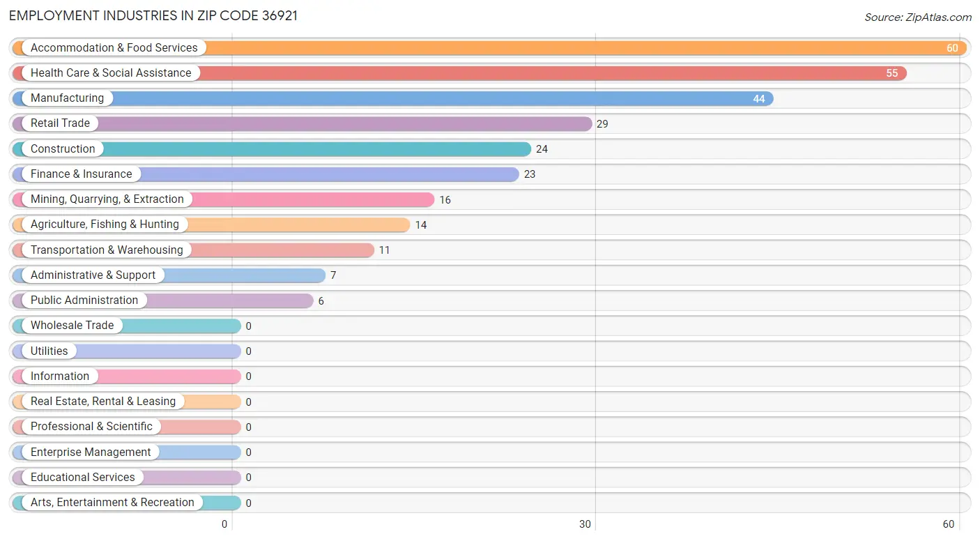Viewport: 980px width, 541px height.
Task: Click the x-axis tick label 0
Action: point(224,524)
